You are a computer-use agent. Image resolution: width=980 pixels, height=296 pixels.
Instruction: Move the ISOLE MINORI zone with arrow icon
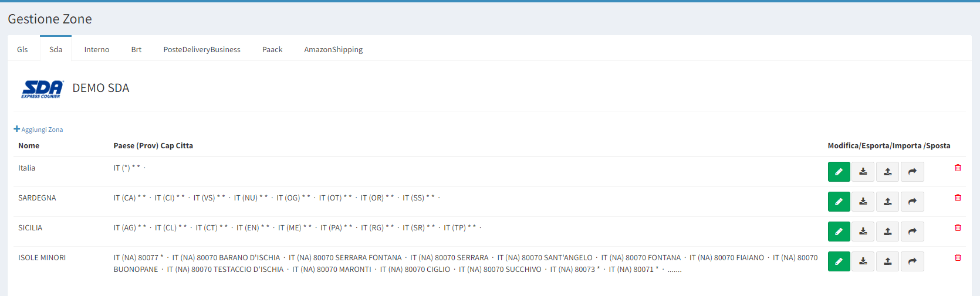[913, 261]
